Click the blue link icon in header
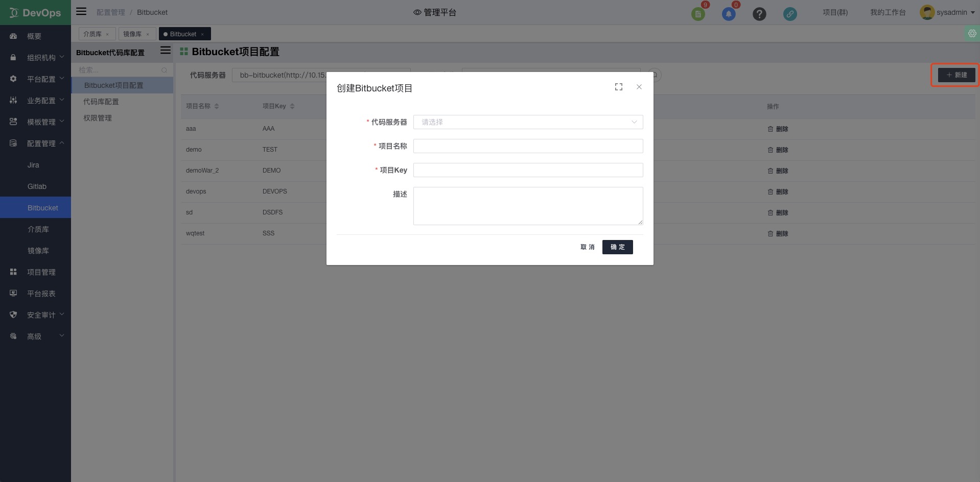This screenshot has height=482, width=980. [790, 14]
